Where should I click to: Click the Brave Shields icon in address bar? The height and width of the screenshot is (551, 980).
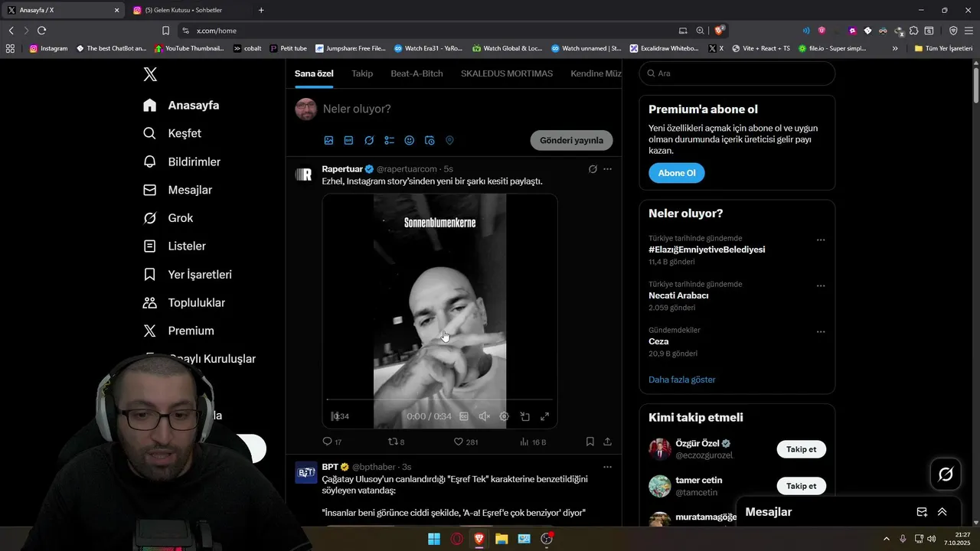[x=719, y=31]
